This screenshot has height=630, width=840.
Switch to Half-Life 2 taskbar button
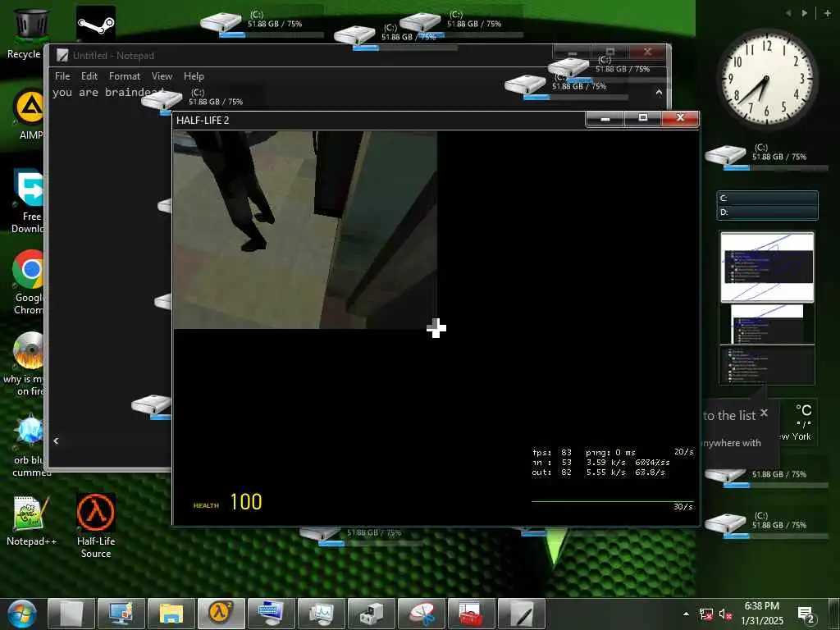pos(221,614)
